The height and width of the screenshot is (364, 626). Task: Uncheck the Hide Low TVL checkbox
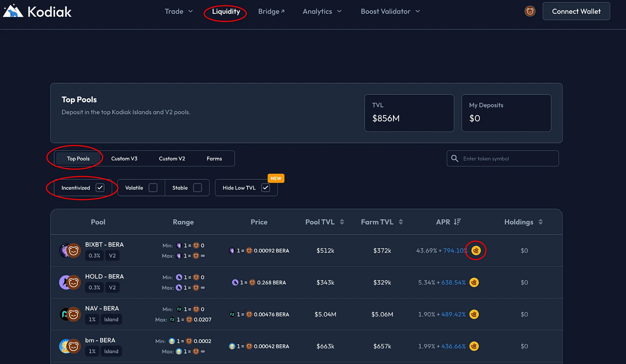(266, 188)
